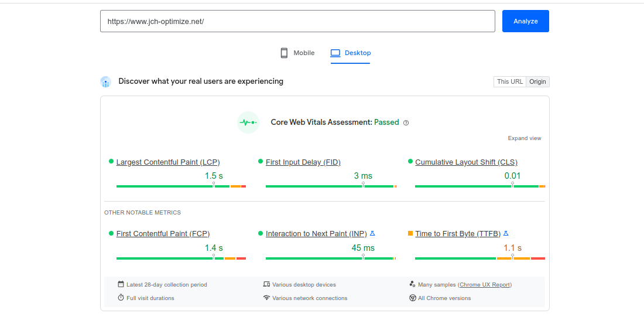
Task: Click the LCP distribution bar
Action: click(x=181, y=186)
